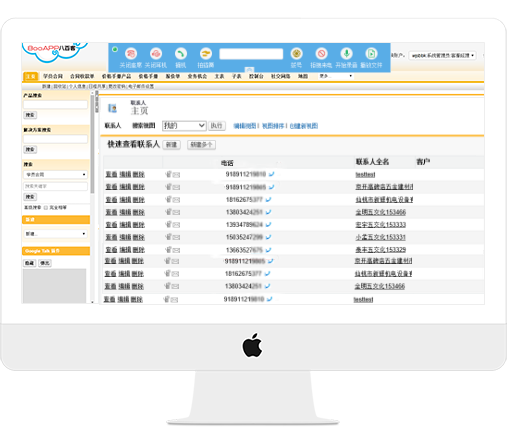Open the 业务机会 tab
The image size is (507, 428).
click(x=197, y=76)
